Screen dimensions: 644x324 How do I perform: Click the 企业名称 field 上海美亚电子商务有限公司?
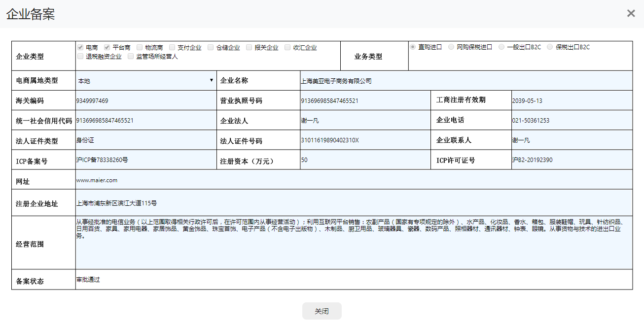click(466, 81)
